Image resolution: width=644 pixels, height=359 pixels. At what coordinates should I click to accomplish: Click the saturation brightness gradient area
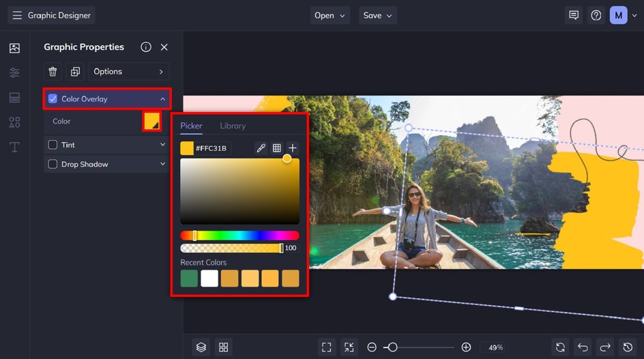click(x=239, y=191)
